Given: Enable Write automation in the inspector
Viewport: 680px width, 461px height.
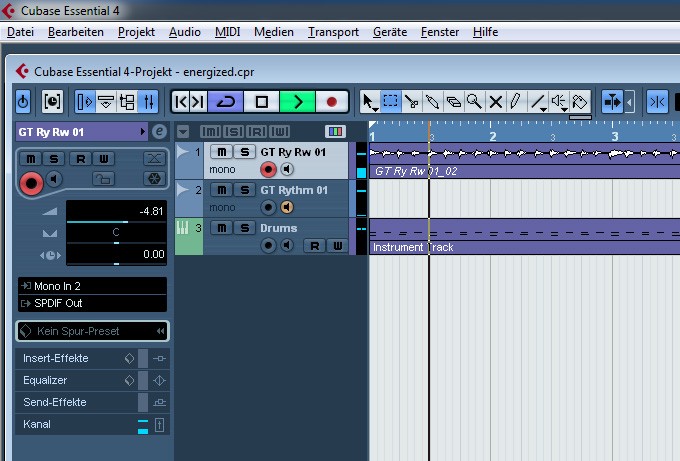Looking at the screenshot, I should click(x=104, y=159).
